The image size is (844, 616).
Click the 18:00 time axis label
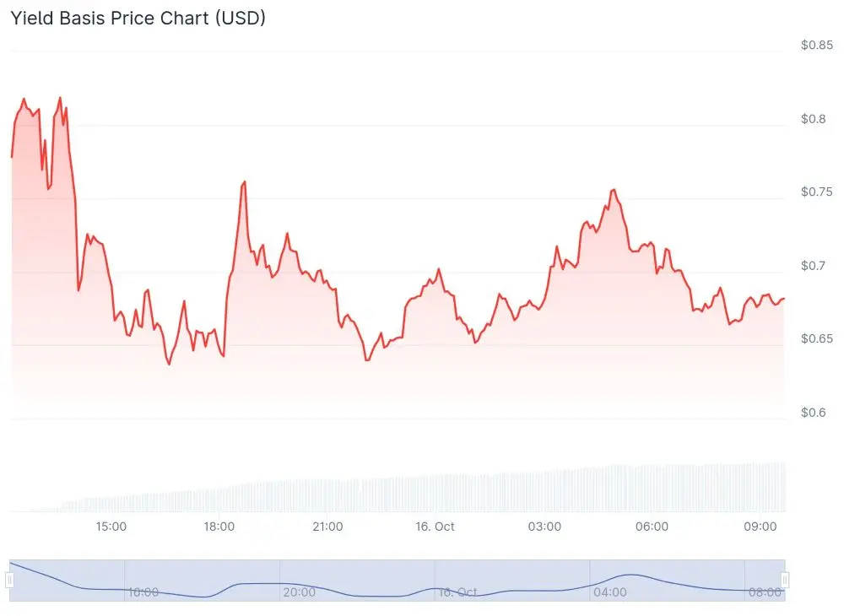219,527
